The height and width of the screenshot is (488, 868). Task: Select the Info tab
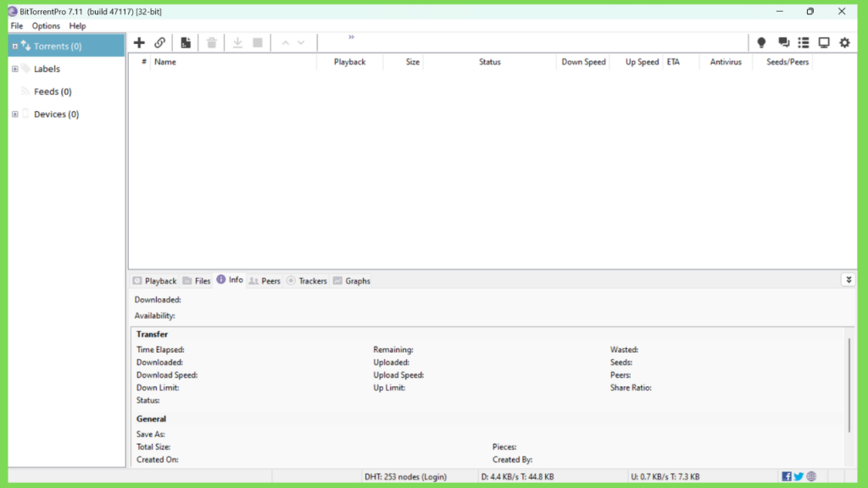coord(230,280)
